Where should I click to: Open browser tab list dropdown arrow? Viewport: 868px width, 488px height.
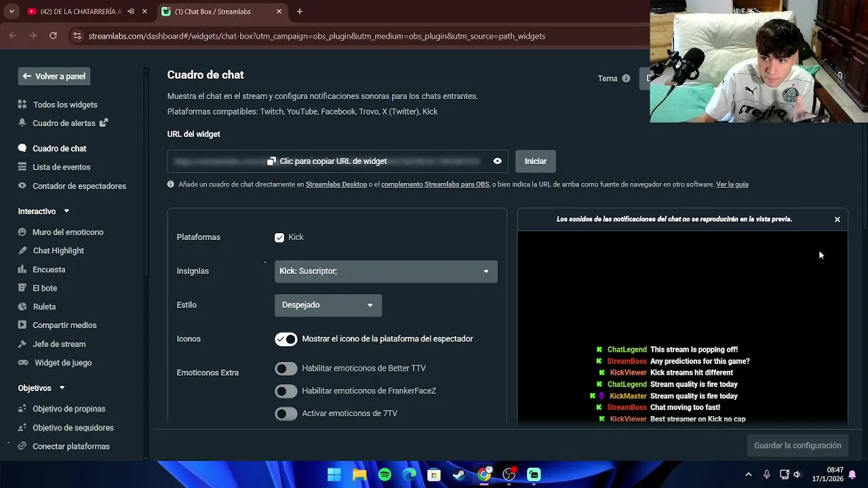[x=12, y=12]
